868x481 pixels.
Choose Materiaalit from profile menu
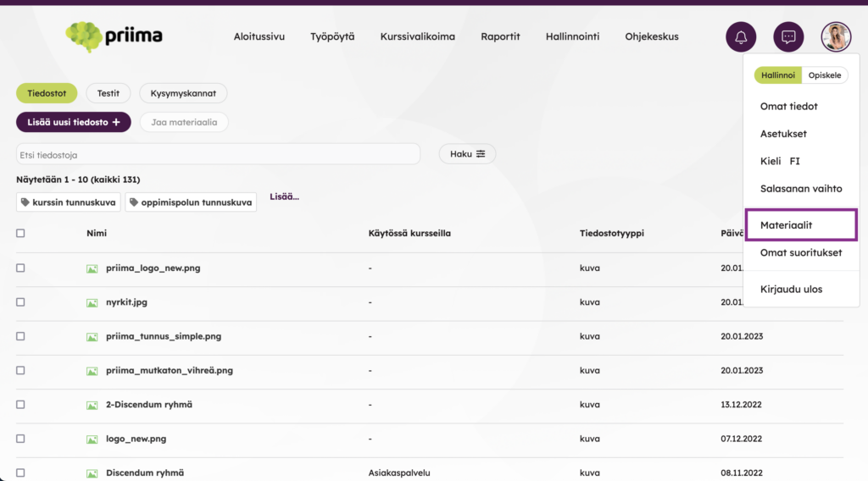(x=801, y=225)
